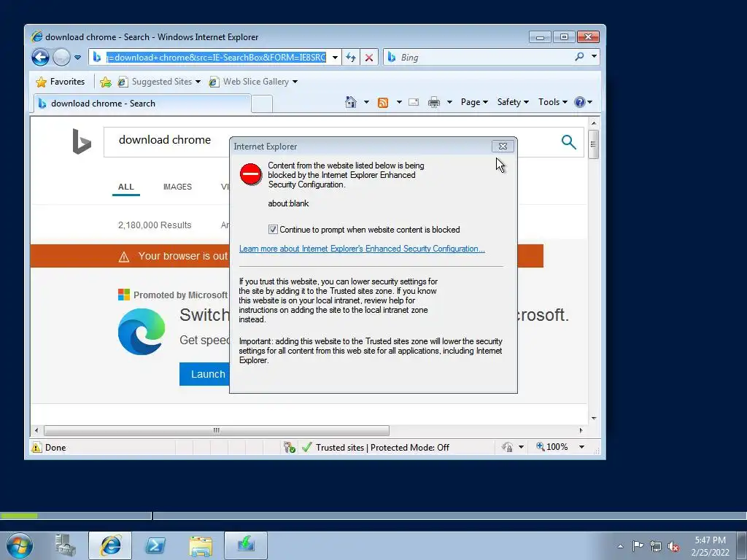The width and height of the screenshot is (747, 560).
Task: Open the Favorites center
Action: (x=61, y=82)
